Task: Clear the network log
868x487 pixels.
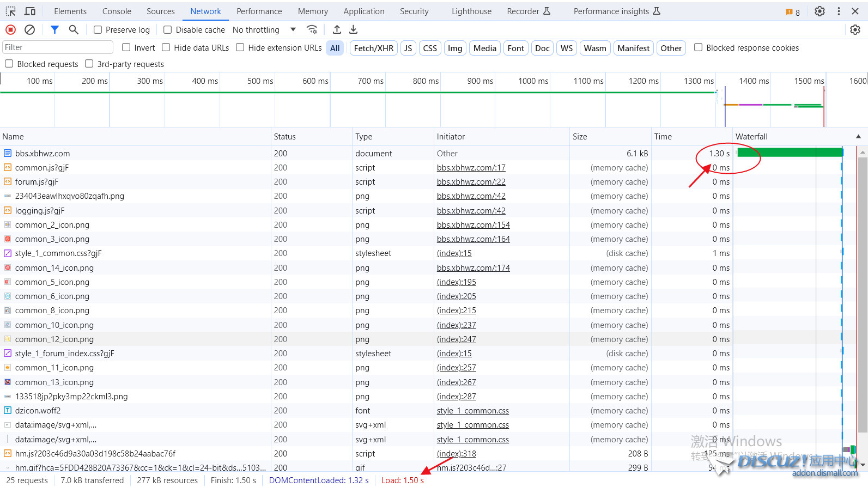Action: click(x=30, y=29)
